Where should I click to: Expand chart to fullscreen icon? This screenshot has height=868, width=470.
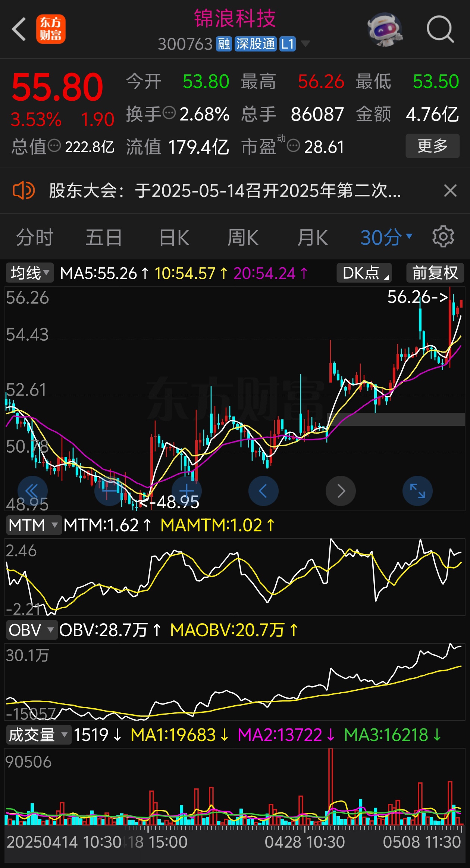[x=417, y=491]
